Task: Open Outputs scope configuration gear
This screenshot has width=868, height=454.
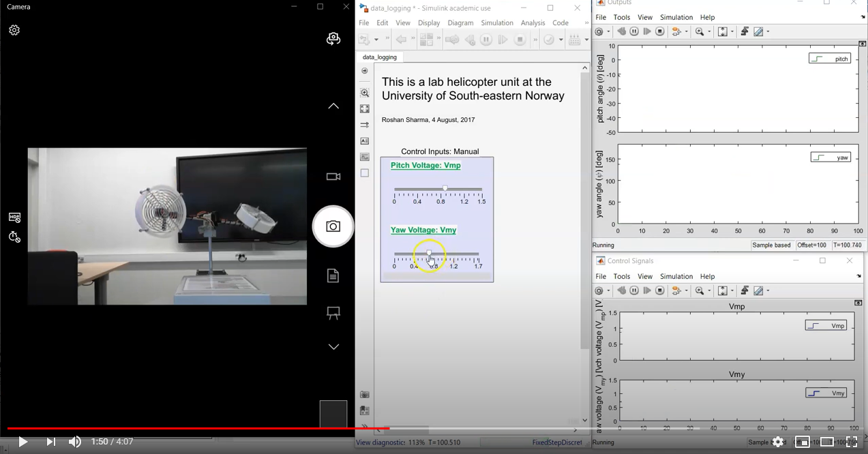Action: (599, 31)
